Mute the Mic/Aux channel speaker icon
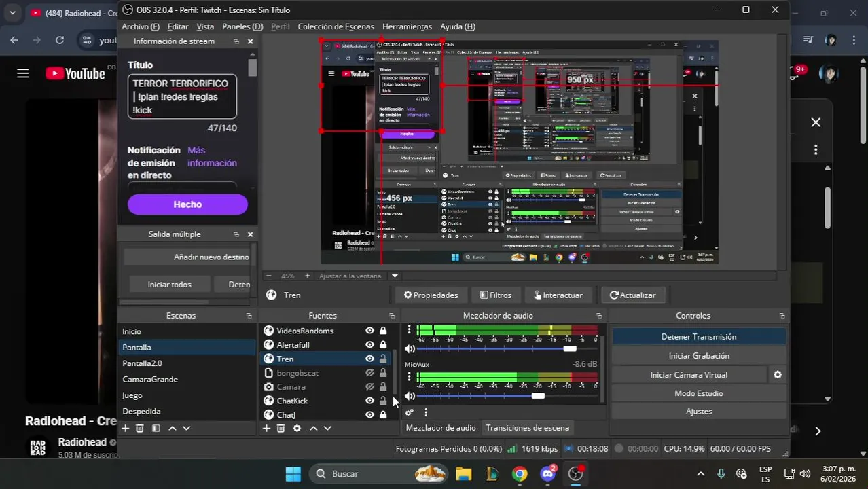 (x=410, y=396)
